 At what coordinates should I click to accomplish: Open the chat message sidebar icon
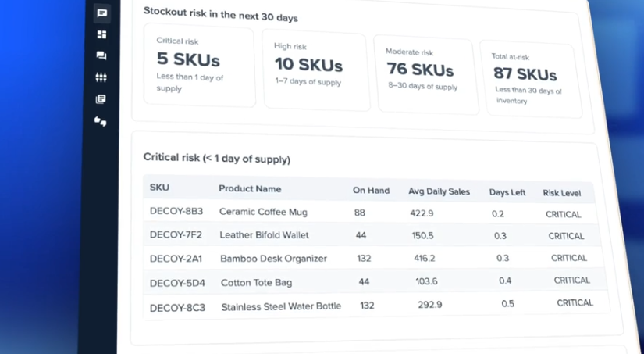[x=101, y=13]
